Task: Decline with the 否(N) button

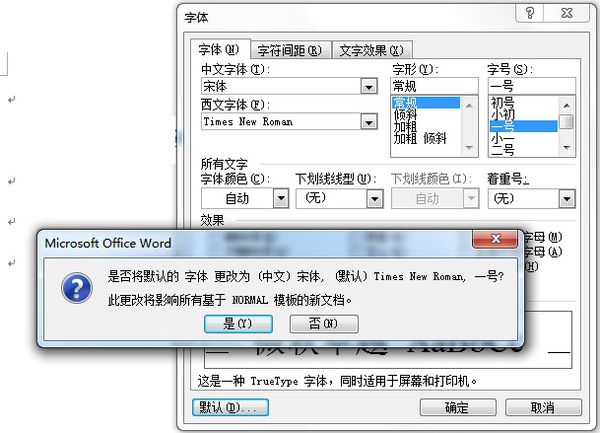Action: pos(324,324)
